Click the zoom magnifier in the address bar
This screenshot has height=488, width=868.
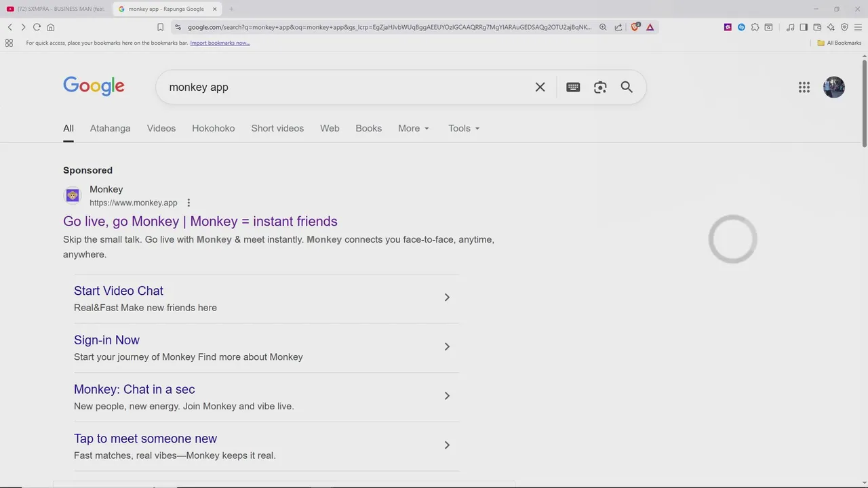[603, 27]
